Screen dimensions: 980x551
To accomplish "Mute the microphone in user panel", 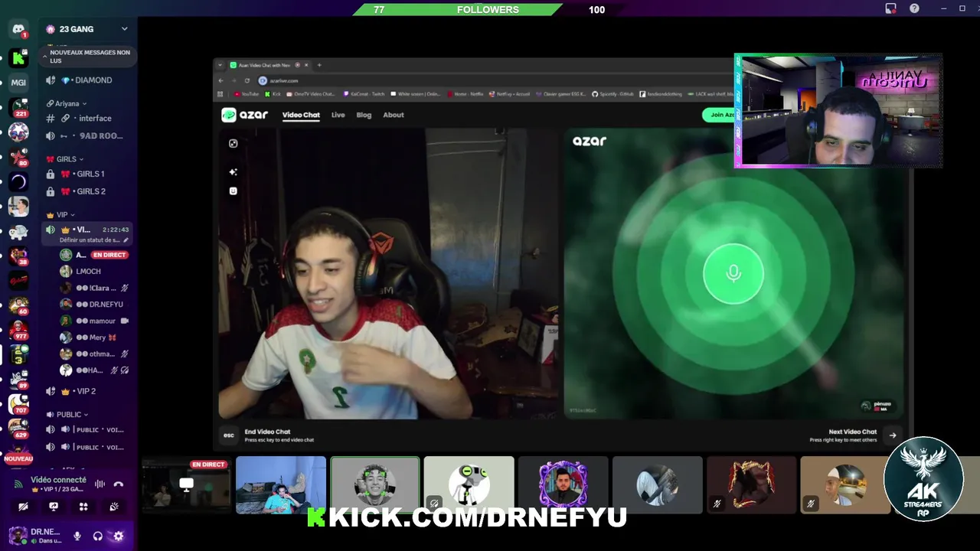I will tap(77, 536).
